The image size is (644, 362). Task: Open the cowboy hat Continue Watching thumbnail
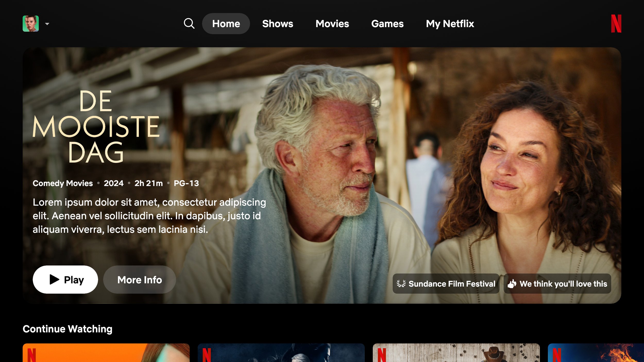coord(456,353)
